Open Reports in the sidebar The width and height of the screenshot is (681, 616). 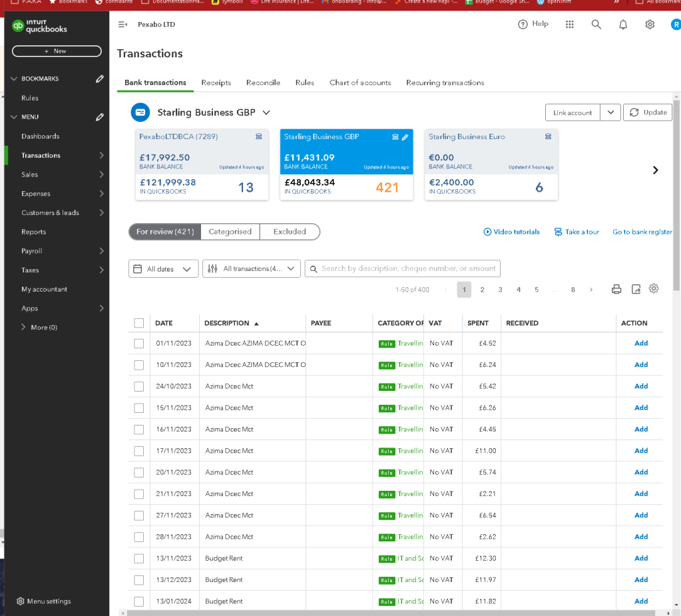click(x=33, y=232)
